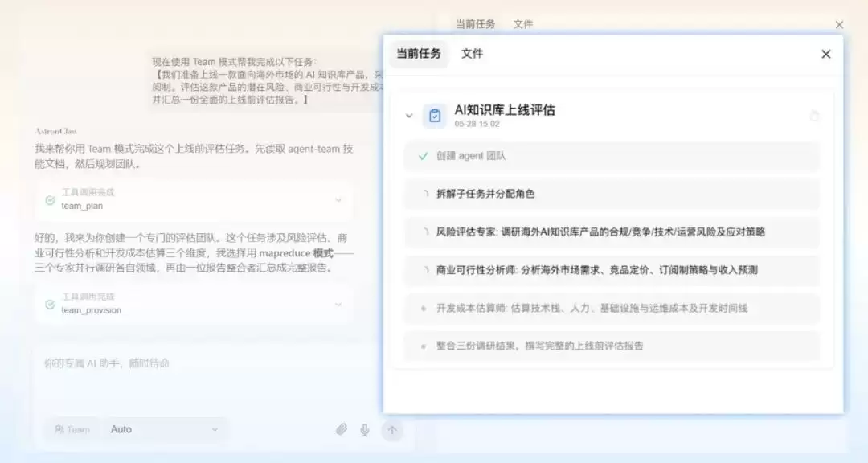Click the 05-28 15:02 timestamp
This screenshot has width=868, height=463.
pyautogui.click(x=477, y=124)
